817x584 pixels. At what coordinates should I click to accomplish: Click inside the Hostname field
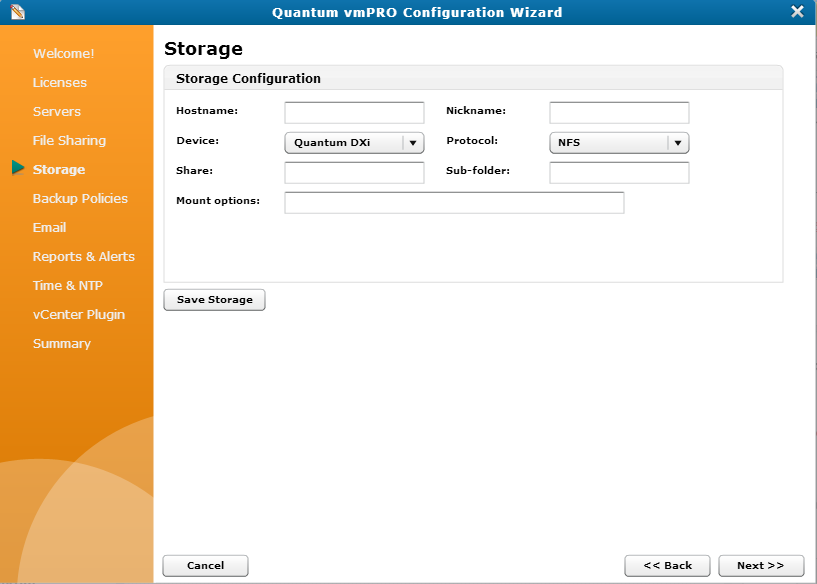coord(354,112)
